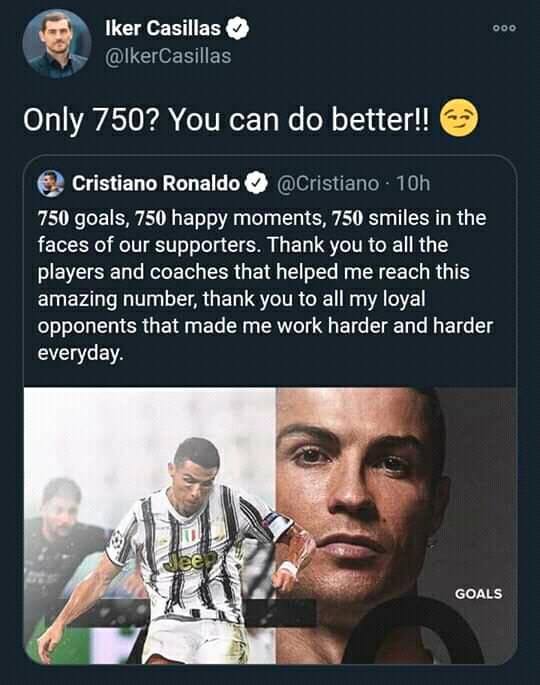Open the left image of Ronaldo kicking the ball
The image size is (540, 685).
[149, 526]
